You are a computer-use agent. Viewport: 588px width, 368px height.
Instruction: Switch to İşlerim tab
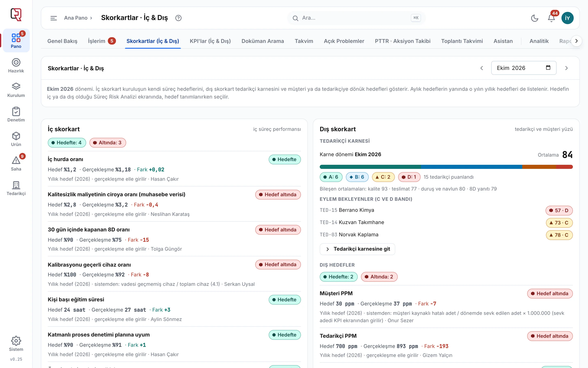pos(102,41)
